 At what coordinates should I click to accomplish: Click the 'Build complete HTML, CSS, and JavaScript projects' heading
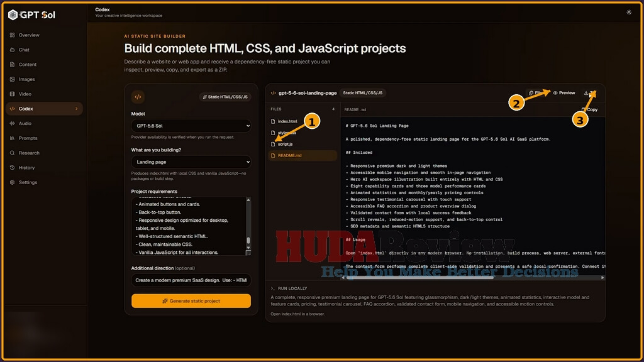(265, 48)
